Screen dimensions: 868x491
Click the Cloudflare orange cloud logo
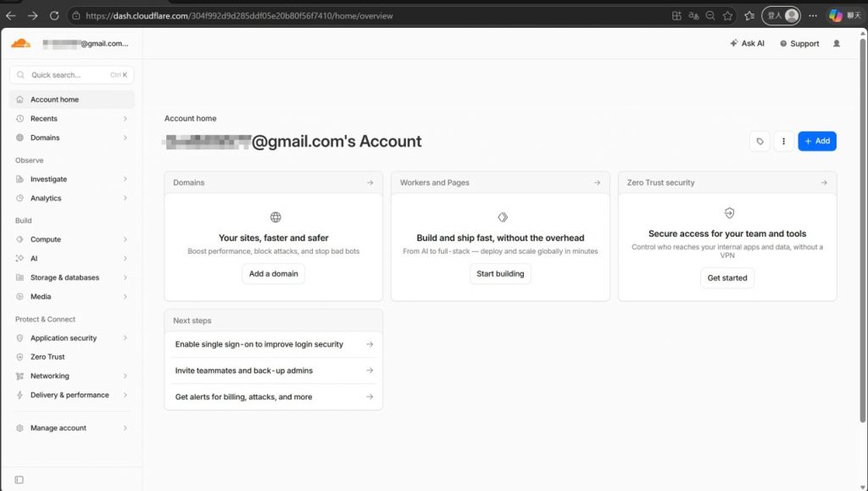click(x=20, y=43)
